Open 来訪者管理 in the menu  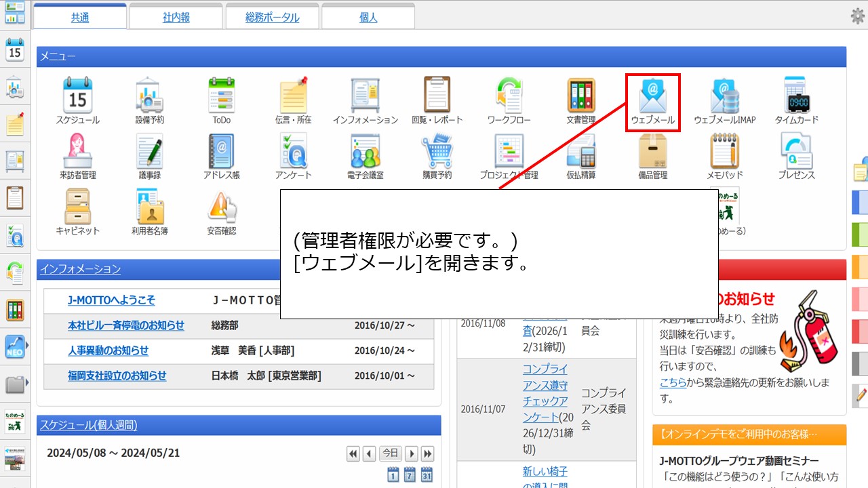[x=78, y=157]
